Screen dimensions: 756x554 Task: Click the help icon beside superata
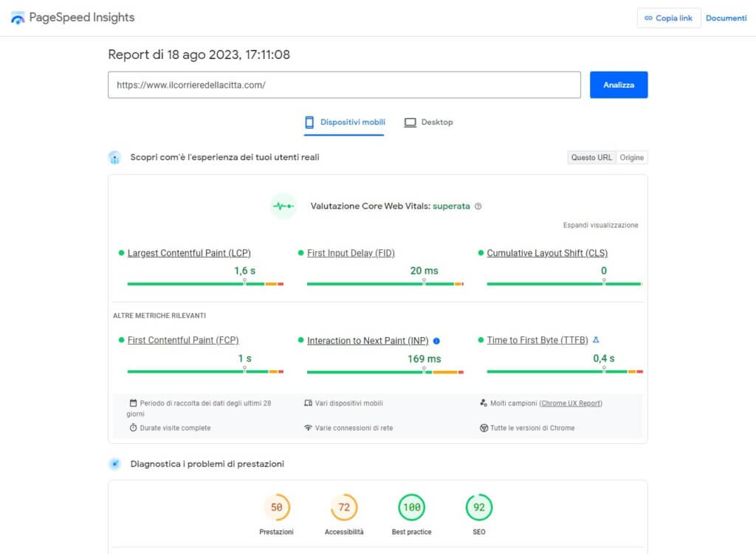(478, 207)
